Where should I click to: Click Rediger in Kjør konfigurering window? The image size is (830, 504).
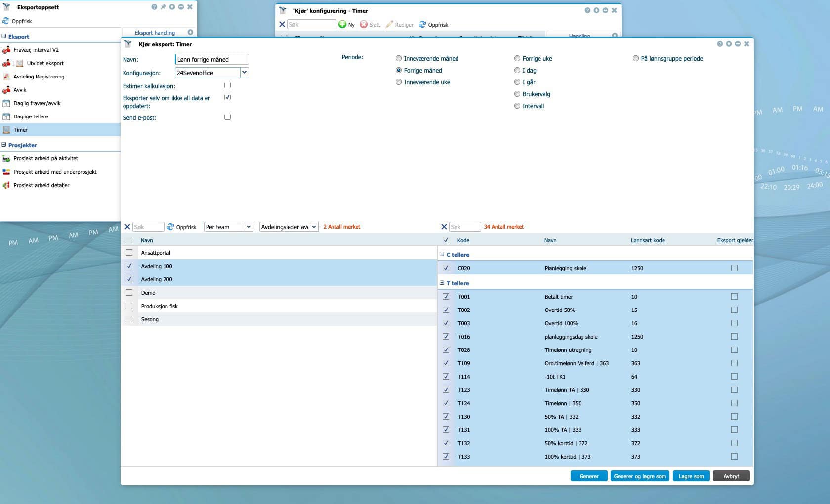click(399, 24)
